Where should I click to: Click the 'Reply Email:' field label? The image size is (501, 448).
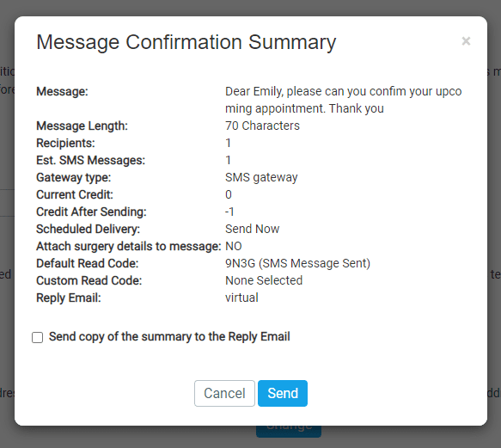coord(69,298)
